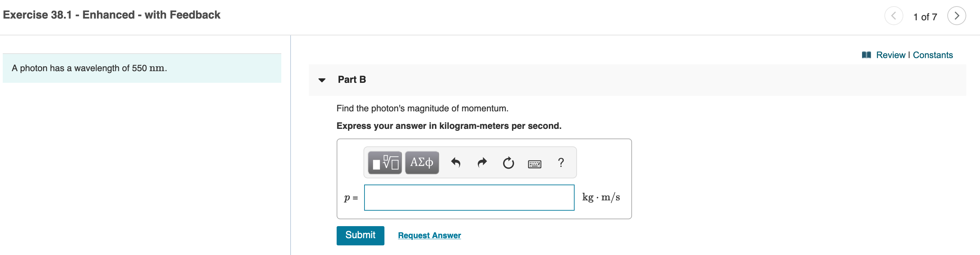
Task: Click the Request Answer link
Action: point(429,235)
